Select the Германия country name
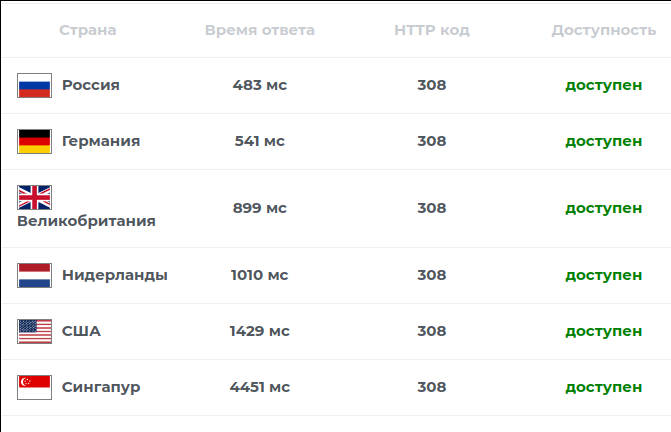Viewport: 671px width, 432px height. (101, 141)
